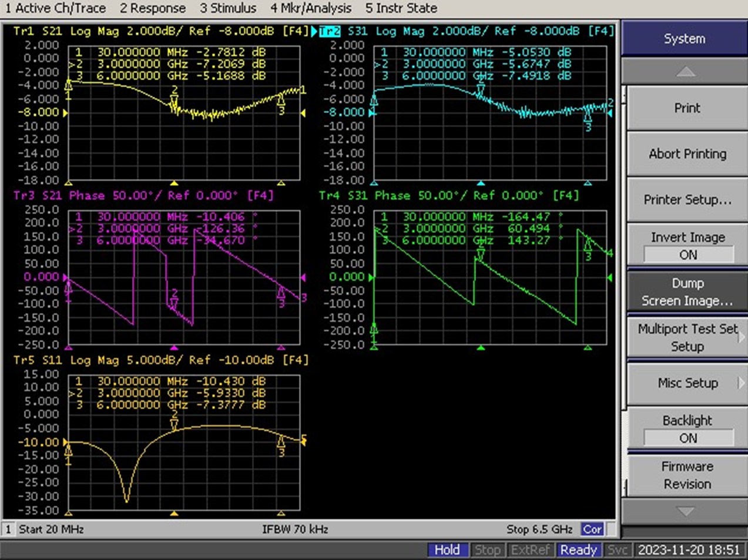Open the Printer Setup dialog
Image resolution: width=748 pixels, height=560 pixels.
687,200
